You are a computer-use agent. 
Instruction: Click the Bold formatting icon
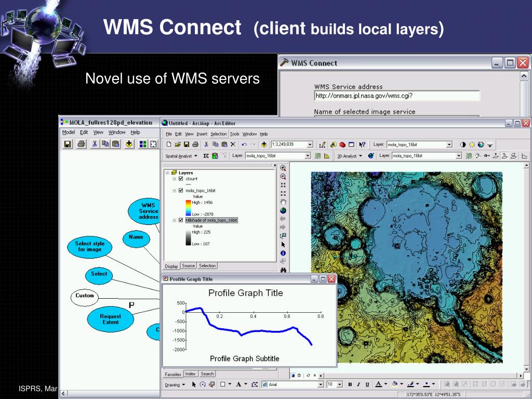point(350,384)
